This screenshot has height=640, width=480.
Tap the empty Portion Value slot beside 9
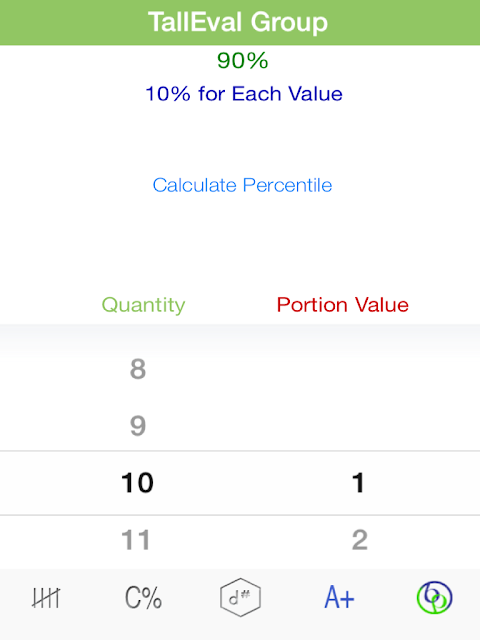(358, 426)
